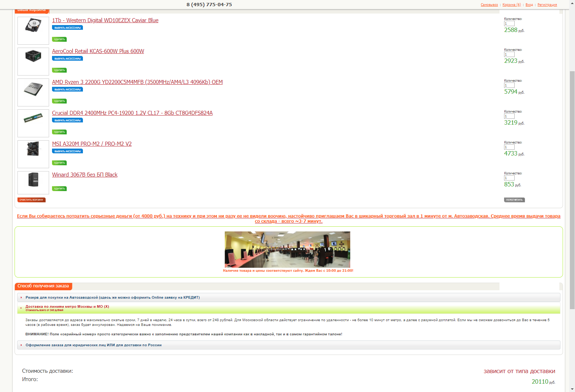Click the Winard case thumbnail
This screenshot has width=575, height=392.
click(x=33, y=183)
